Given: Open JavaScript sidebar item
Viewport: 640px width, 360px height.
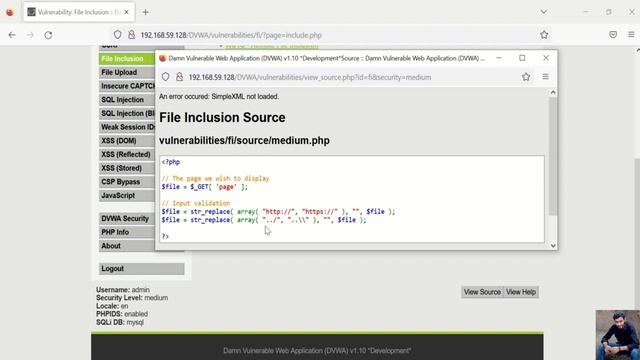Looking at the screenshot, I should (x=127, y=196).
